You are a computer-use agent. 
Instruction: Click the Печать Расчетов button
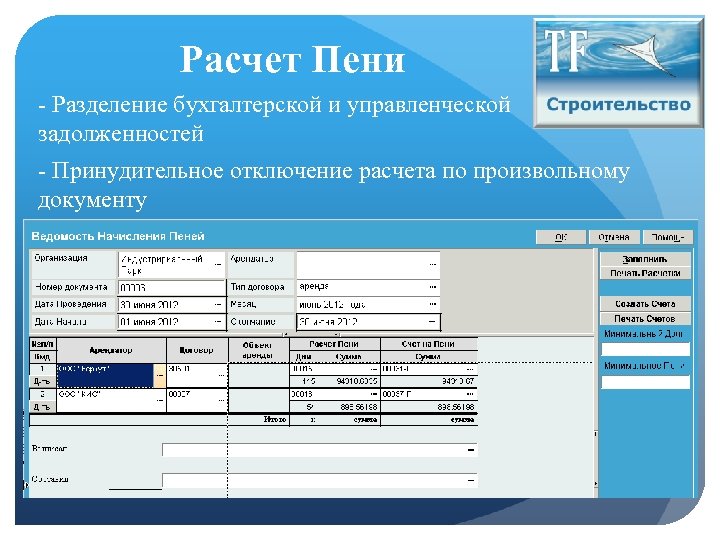pos(645,273)
